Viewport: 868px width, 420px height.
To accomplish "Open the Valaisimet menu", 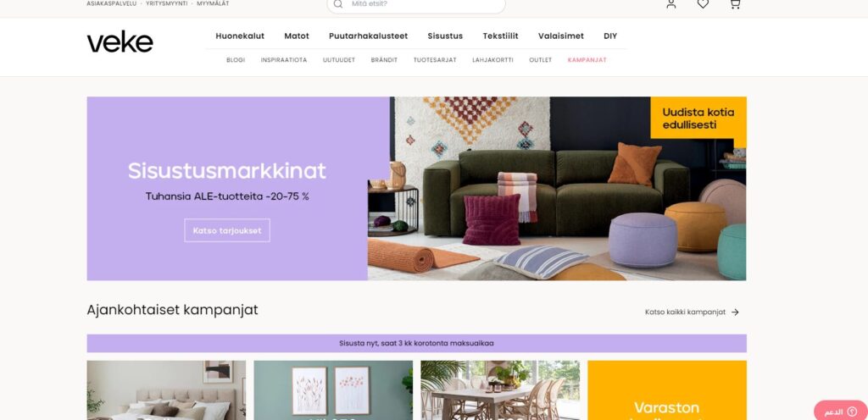I will [x=561, y=36].
